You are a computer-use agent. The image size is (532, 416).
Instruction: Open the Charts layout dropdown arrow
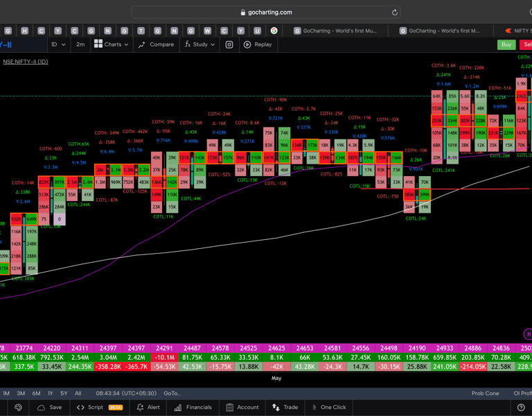coord(127,44)
